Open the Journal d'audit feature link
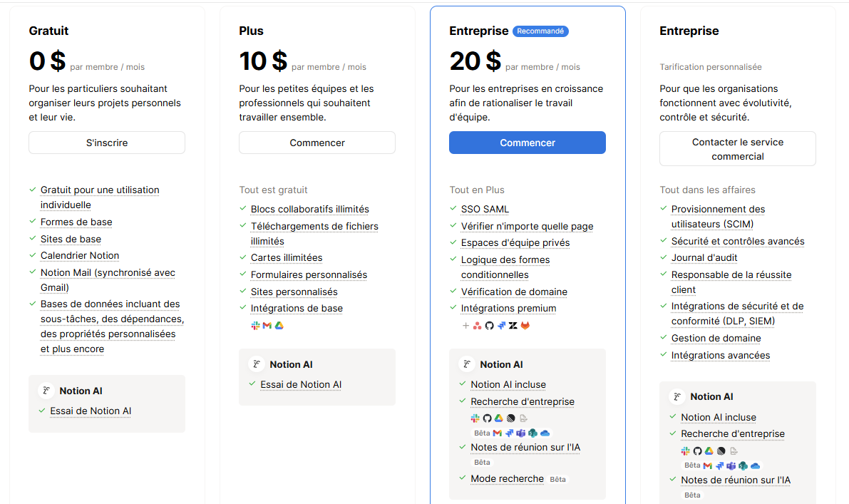This screenshot has width=849, height=504. click(704, 258)
